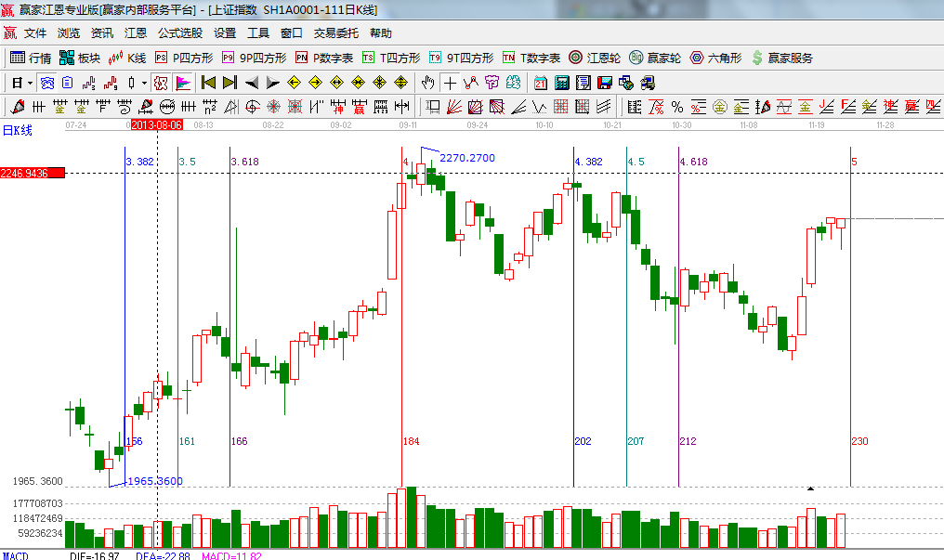Viewport: 944px width, 560px height.
Task: Select the percent (%) line drawing tool
Action: coord(677,107)
